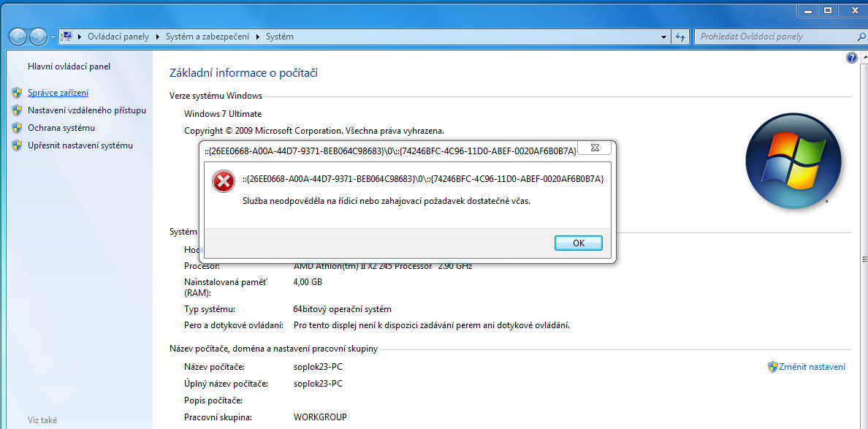Click '64bitový operační systém' value

(342, 309)
